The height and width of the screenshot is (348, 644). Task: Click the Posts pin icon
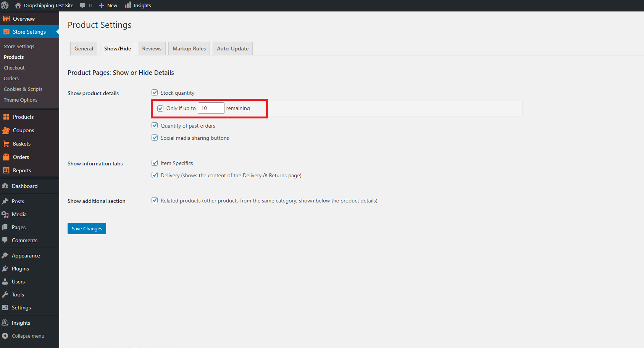[5, 201]
